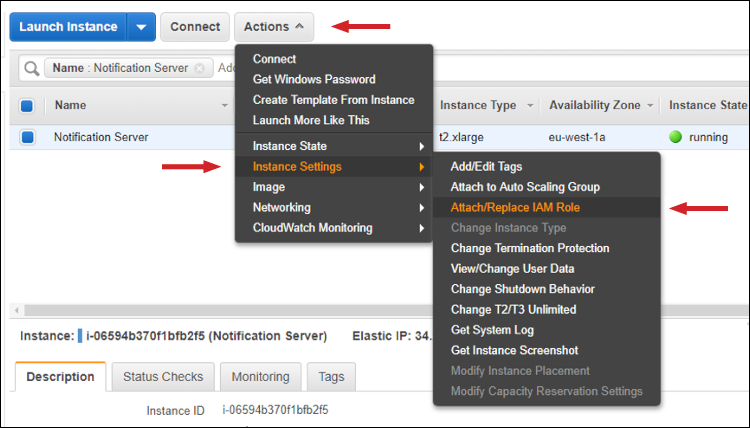Select Change Termination Protection option
750x428 pixels.
click(x=530, y=248)
